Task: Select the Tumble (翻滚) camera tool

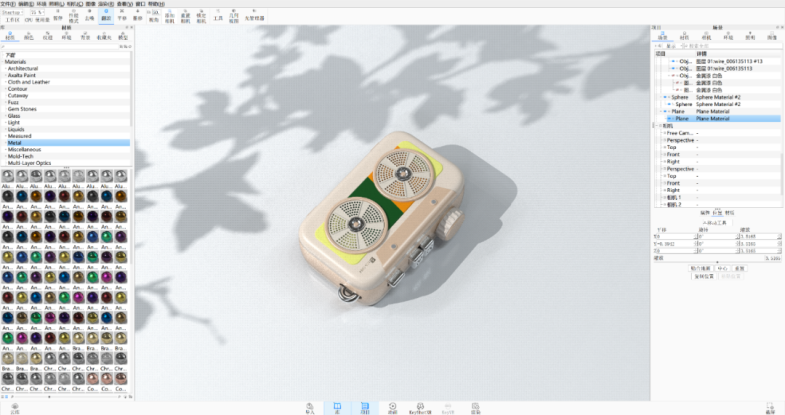Action: coord(106,16)
